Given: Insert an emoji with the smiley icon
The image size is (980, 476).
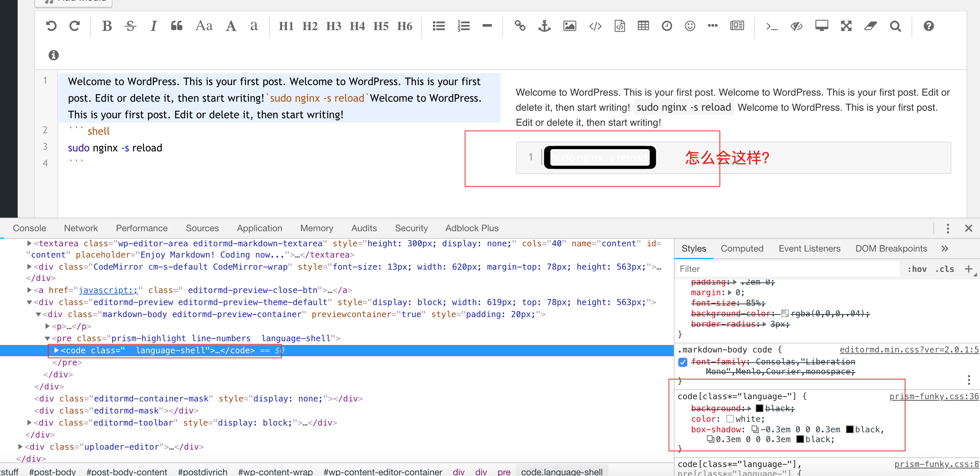Looking at the screenshot, I should point(690,26).
